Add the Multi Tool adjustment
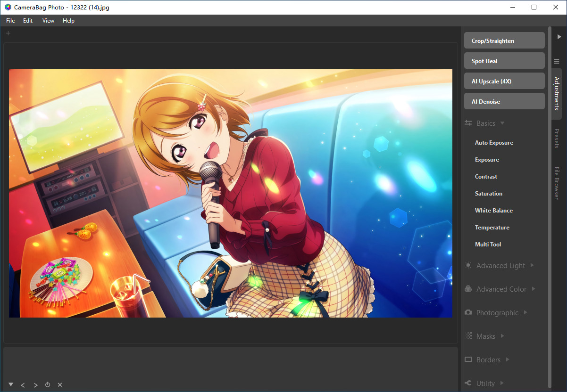Image resolution: width=567 pixels, height=392 pixels. coord(488,245)
